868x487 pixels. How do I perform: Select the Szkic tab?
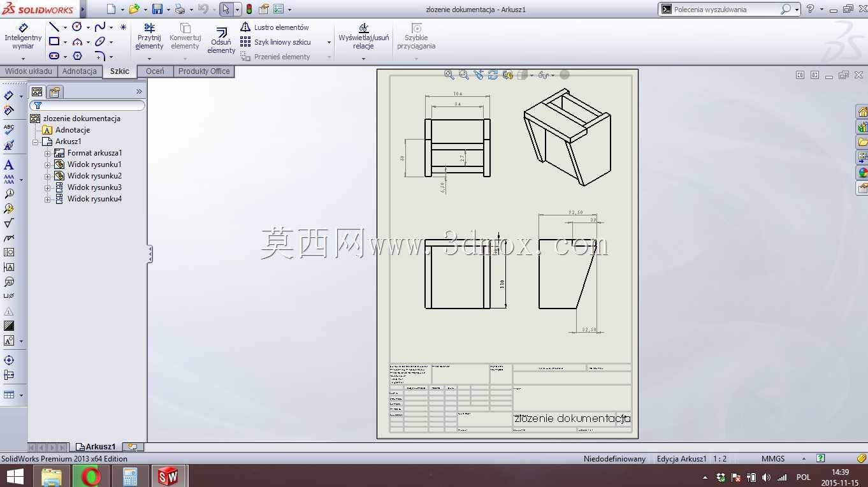[120, 71]
